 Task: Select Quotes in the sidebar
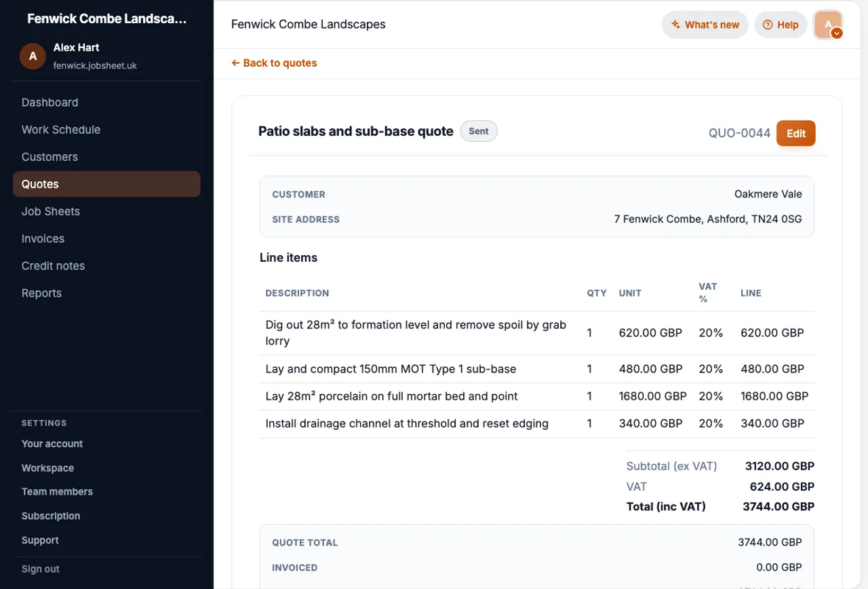(x=106, y=184)
